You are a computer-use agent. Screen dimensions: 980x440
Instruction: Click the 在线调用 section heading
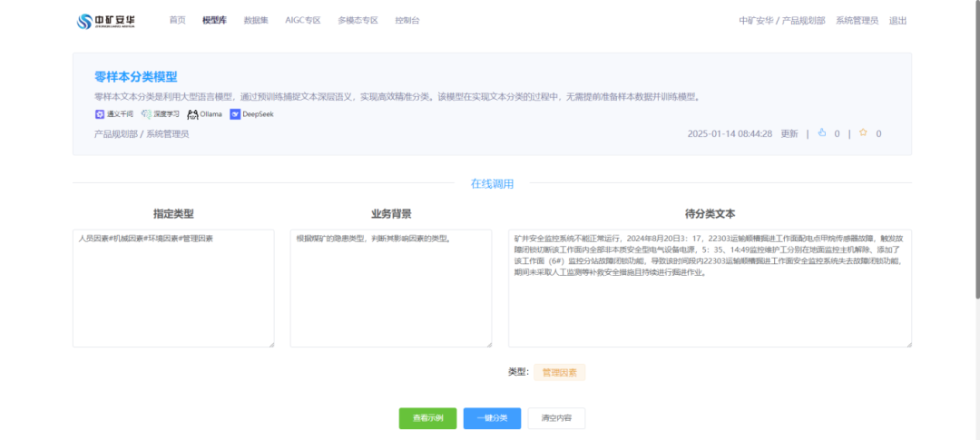(x=492, y=184)
